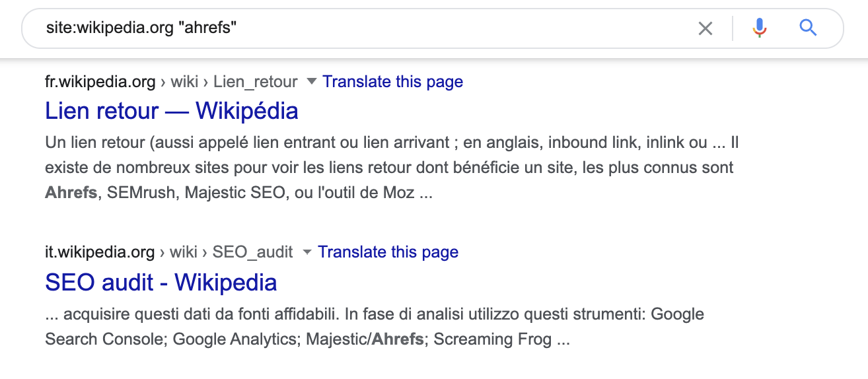Expand dropdown arrow next to Lien_retour URL
868x379 pixels.
pyautogui.click(x=311, y=81)
